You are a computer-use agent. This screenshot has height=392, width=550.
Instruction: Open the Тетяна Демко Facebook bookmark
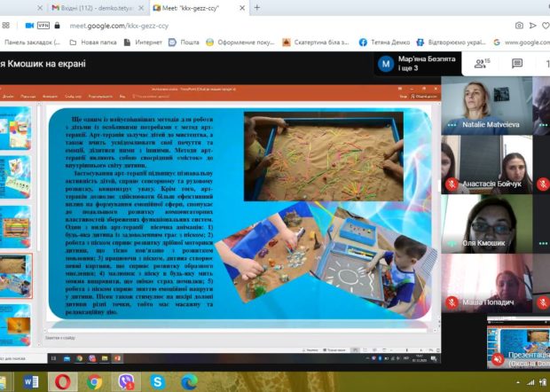pyautogui.click(x=384, y=43)
